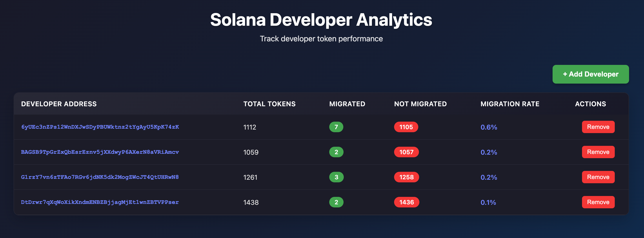
Task: Click the green migrated badge showing 7
Action: tap(336, 127)
